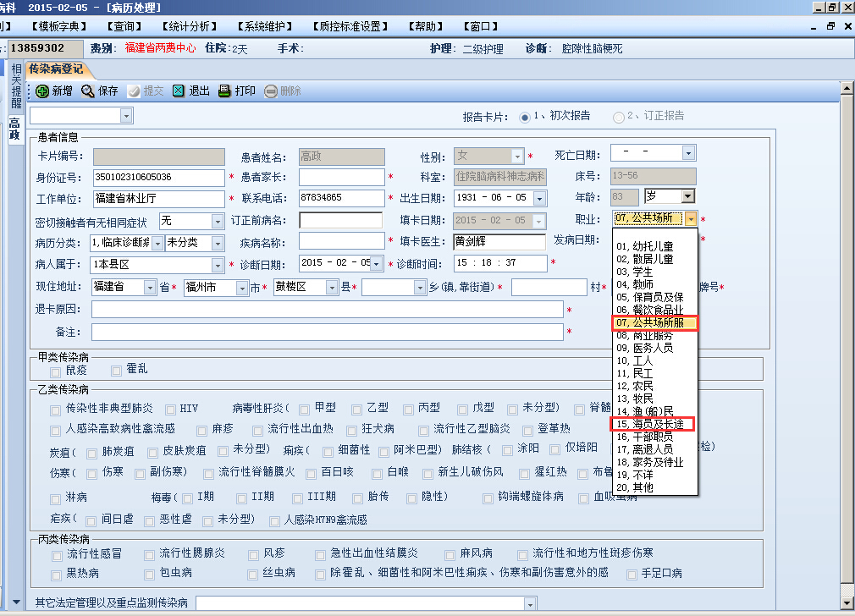Open the 死亡日期 date dropdown

pos(689,153)
